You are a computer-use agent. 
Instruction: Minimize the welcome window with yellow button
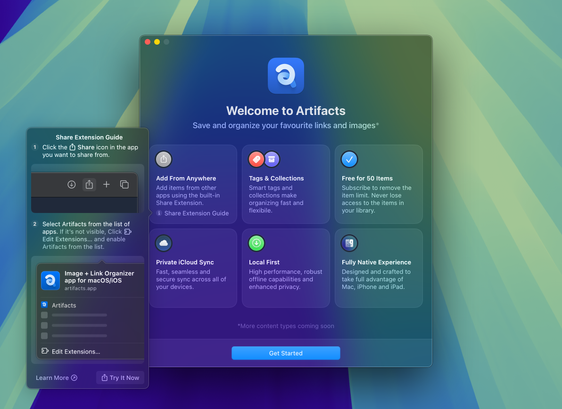pos(157,42)
